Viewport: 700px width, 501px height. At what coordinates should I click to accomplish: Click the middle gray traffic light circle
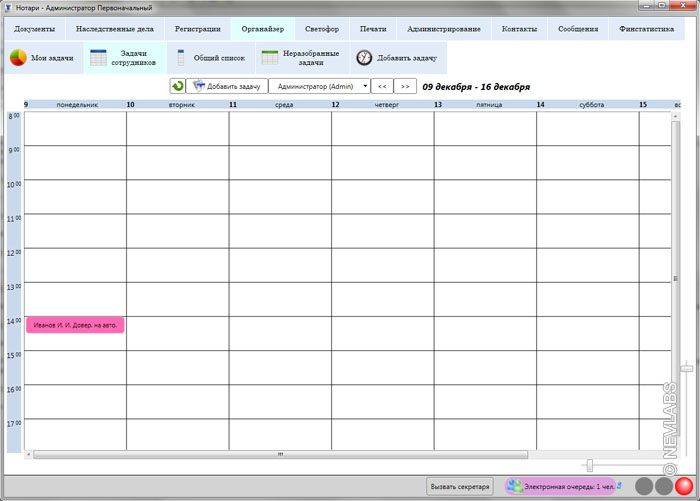pos(663,487)
